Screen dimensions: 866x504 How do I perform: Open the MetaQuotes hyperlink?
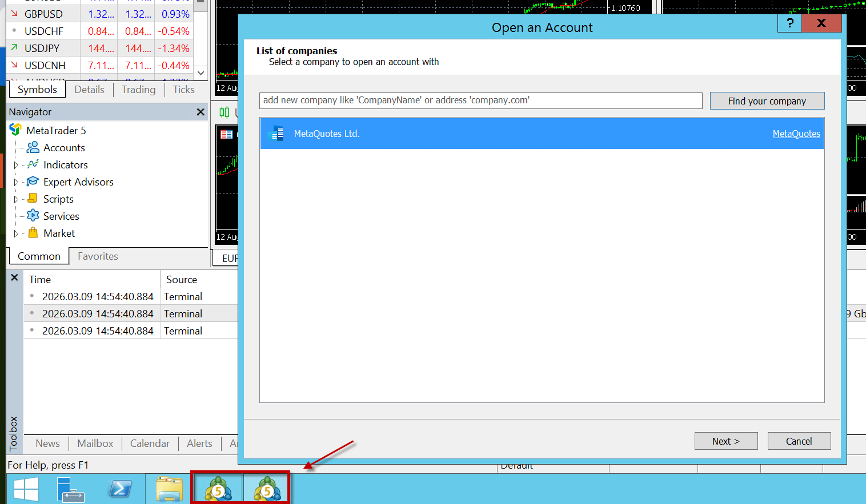796,134
